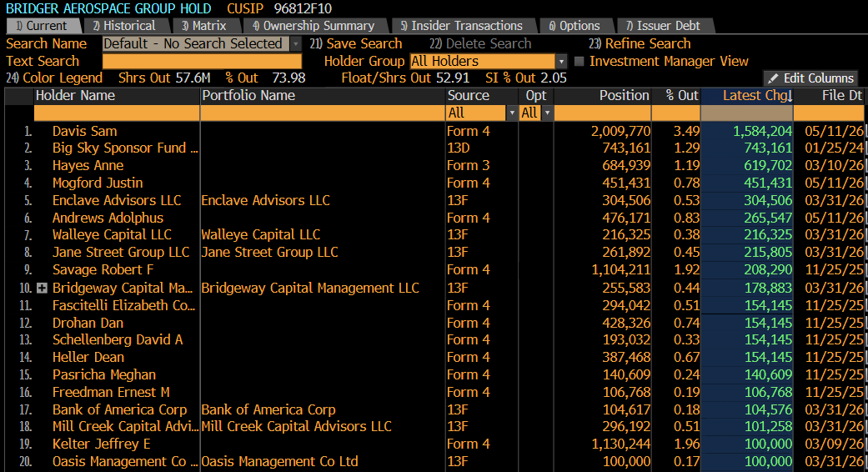Screen dimensions: 868x472
Task: Open the Holder Group All Holders dropdown
Action: (561, 62)
